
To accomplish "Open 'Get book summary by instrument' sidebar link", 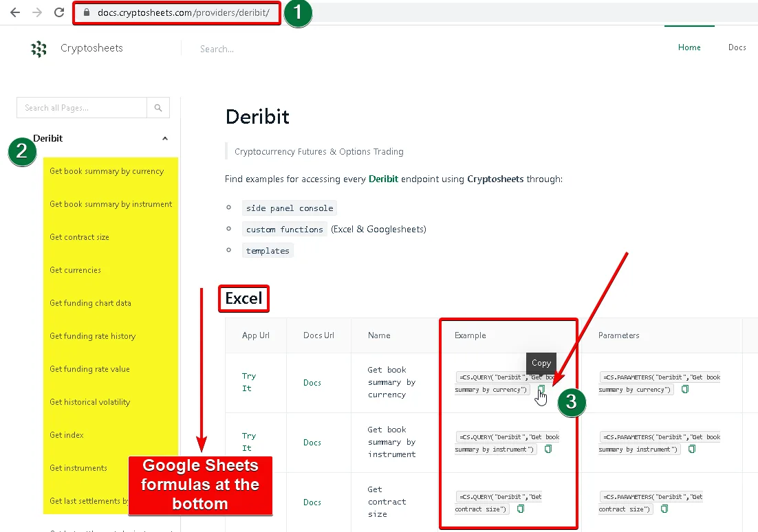I will 111,204.
